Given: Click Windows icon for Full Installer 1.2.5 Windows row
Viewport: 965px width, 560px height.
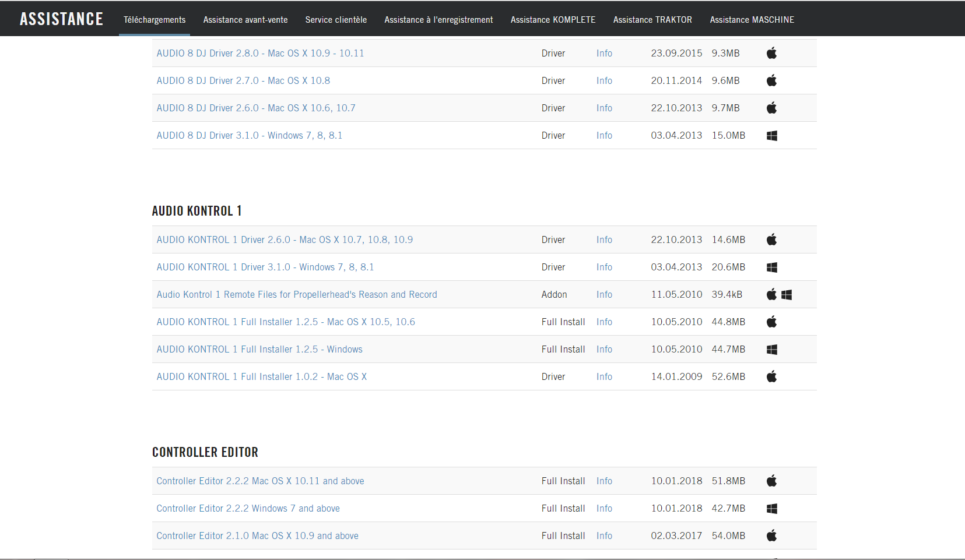Looking at the screenshot, I should click(771, 350).
